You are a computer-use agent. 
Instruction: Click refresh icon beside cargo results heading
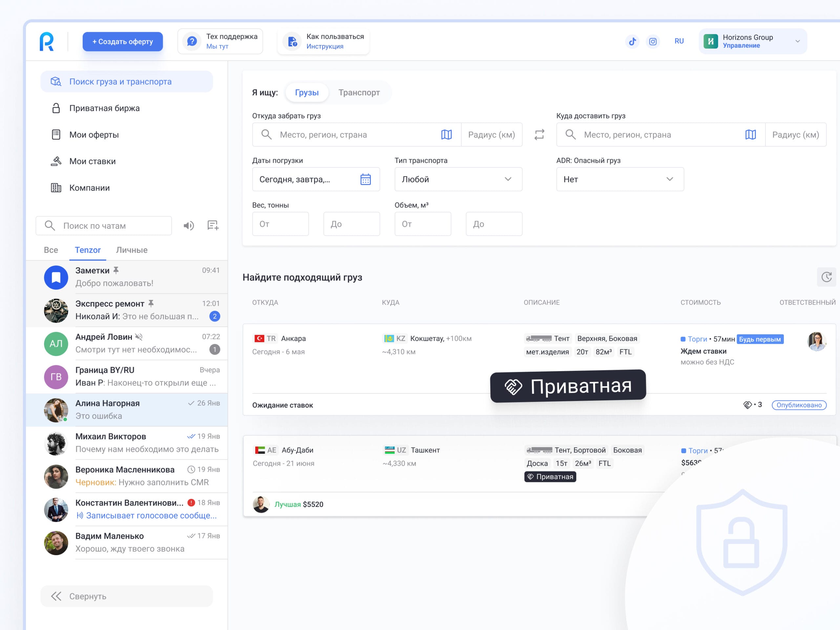[826, 277]
